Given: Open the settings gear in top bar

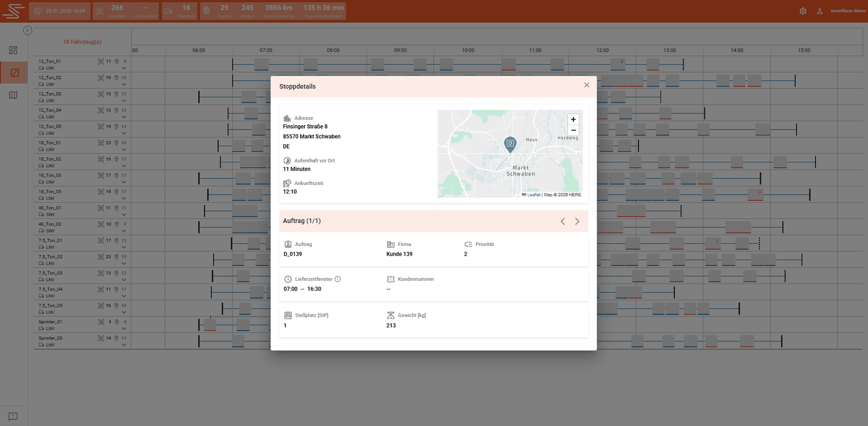Looking at the screenshot, I should [x=803, y=11].
